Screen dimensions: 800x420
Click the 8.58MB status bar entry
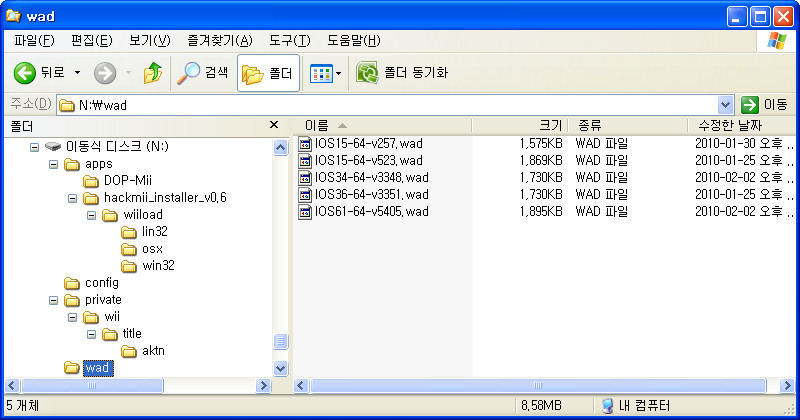pyautogui.click(x=541, y=406)
